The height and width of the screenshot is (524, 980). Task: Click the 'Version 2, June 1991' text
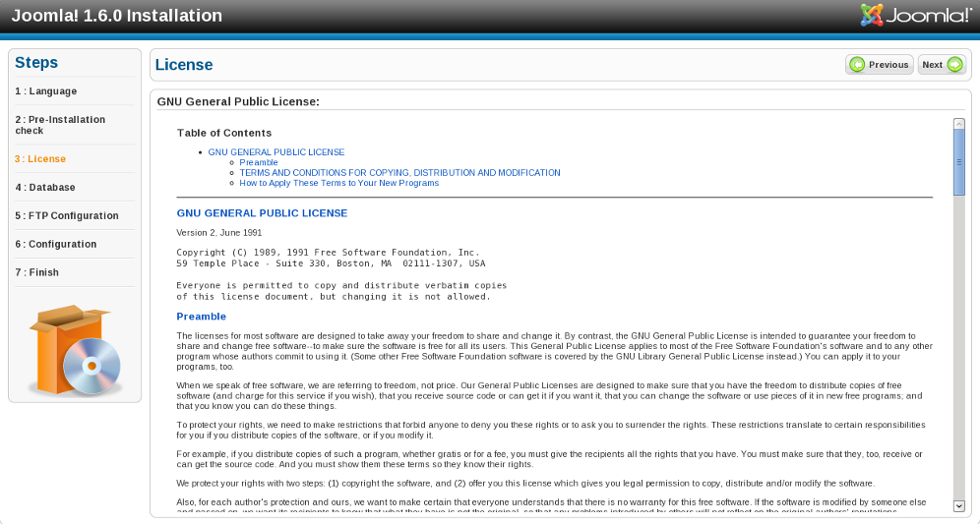click(219, 232)
